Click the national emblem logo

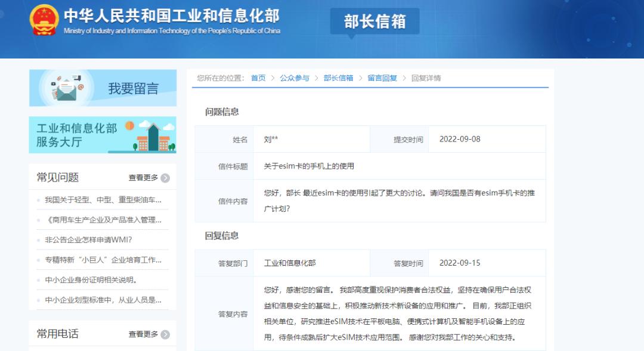click(43, 21)
